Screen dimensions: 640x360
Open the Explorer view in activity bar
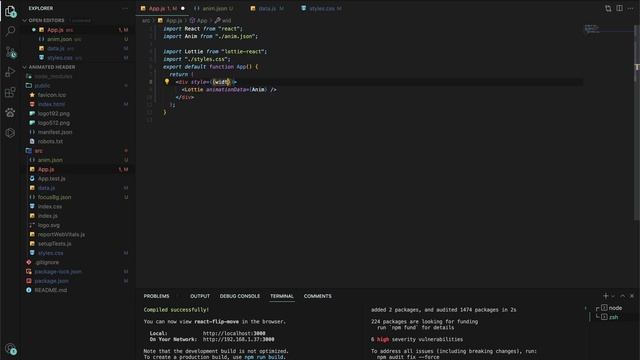click(10, 11)
